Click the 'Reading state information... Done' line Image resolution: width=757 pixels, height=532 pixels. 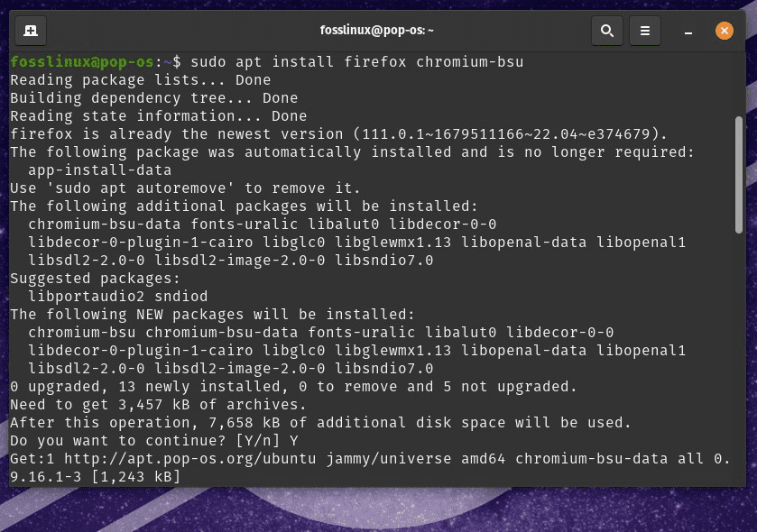click(159, 116)
